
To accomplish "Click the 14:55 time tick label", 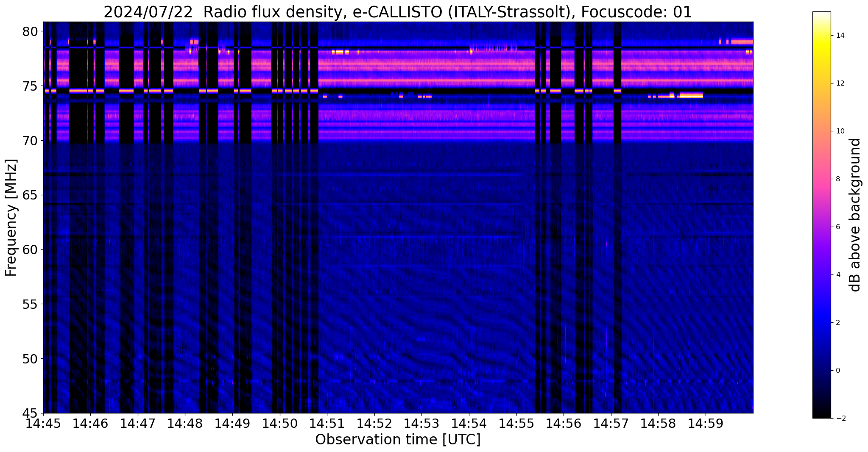I will click(516, 423).
